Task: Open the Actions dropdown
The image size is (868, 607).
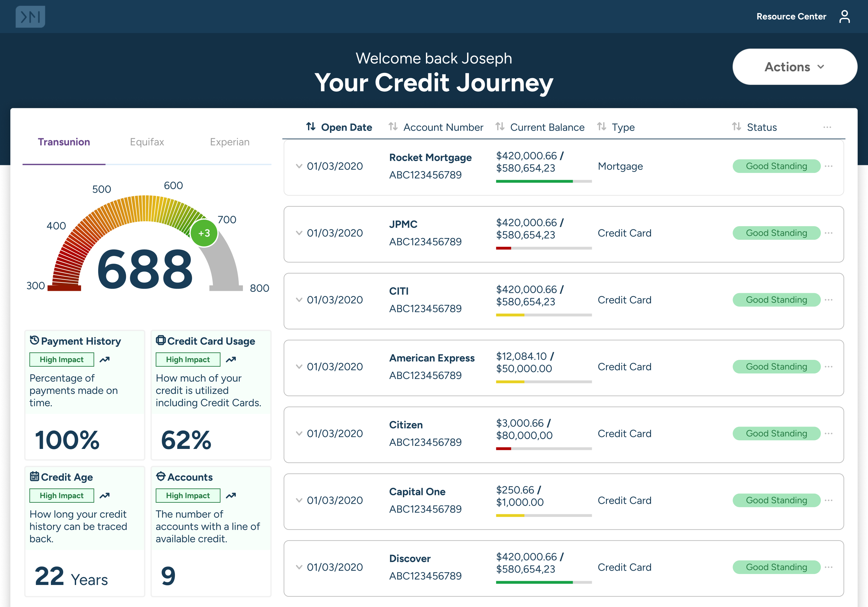Action: [x=794, y=67]
